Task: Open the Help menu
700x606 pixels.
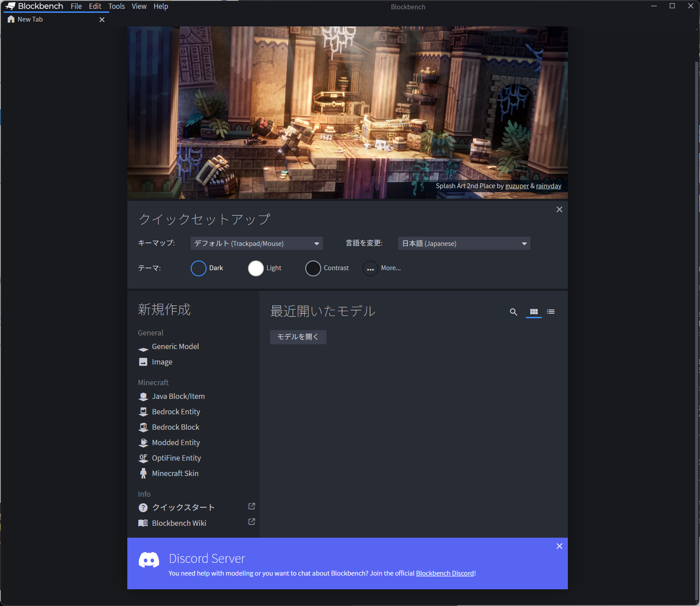Action: click(x=161, y=6)
